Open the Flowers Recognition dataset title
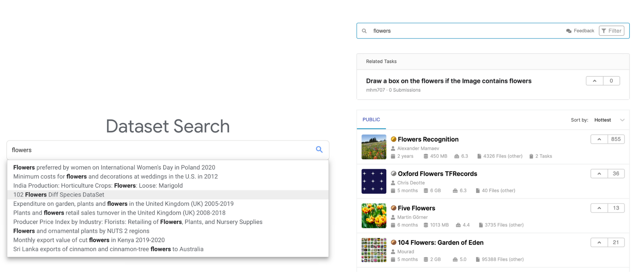 [428, 139]
